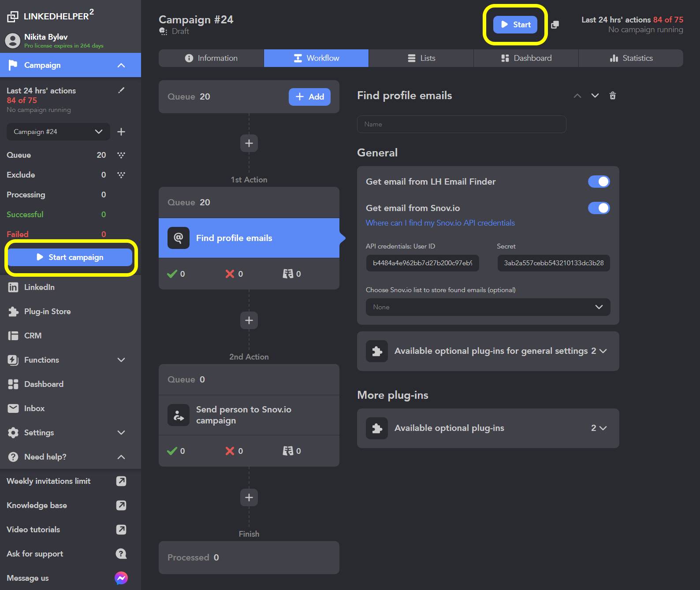Switch to the Workflow tab
700x590 pixels.
[x=316, y=58]
